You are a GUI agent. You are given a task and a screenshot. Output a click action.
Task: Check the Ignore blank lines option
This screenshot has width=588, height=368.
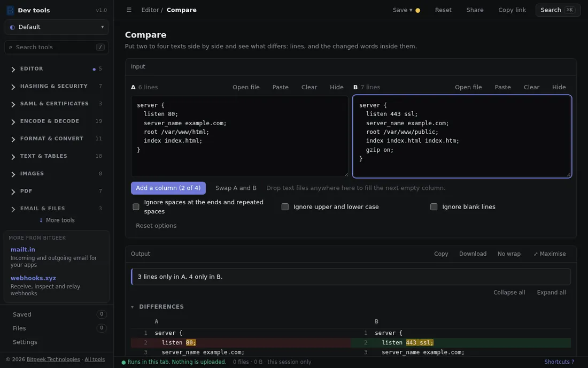tap(434, 206)
